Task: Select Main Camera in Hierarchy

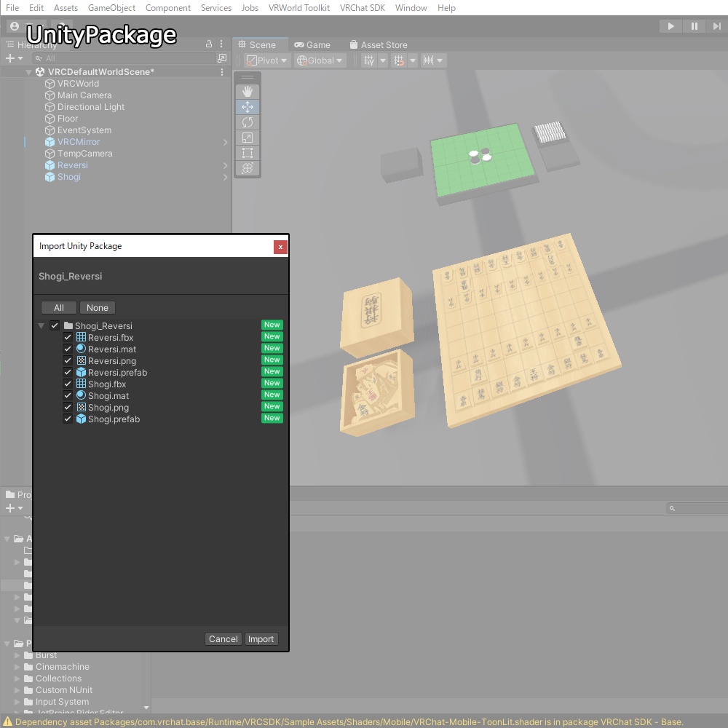Action: click(x=84, y=95)
